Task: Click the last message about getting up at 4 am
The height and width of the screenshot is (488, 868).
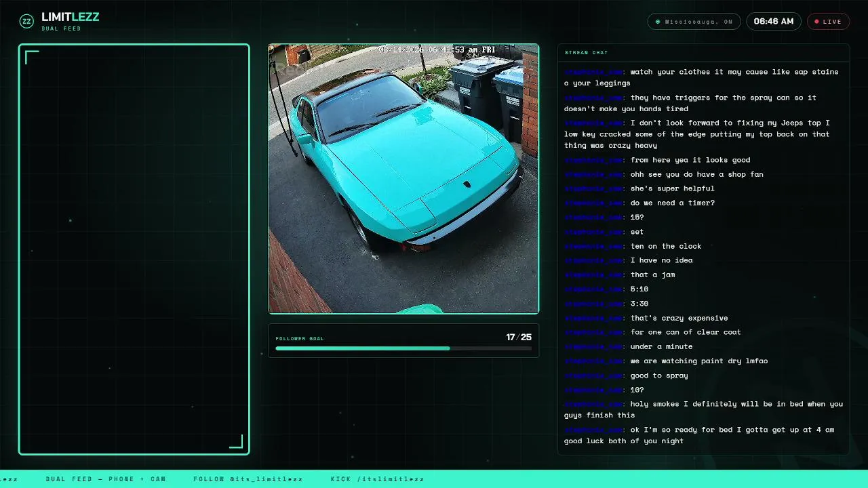Action: tap(703, 435)
